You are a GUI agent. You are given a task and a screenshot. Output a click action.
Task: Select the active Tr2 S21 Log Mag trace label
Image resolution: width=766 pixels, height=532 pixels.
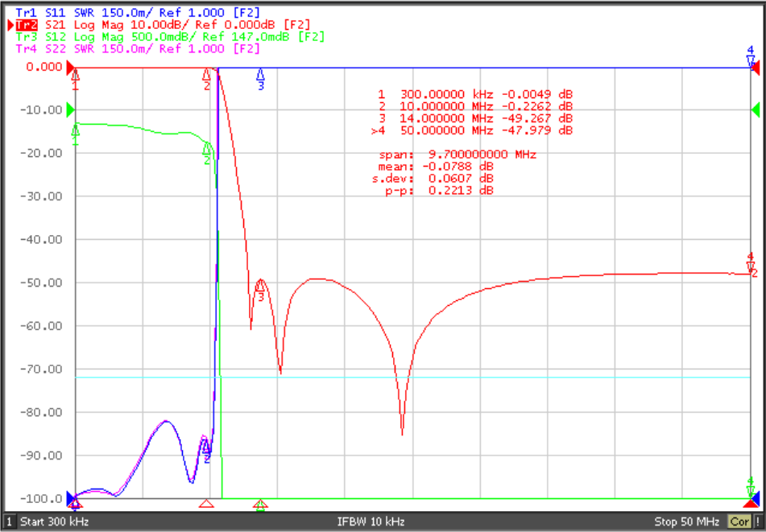pyautogui.click(x=164, y=24)
